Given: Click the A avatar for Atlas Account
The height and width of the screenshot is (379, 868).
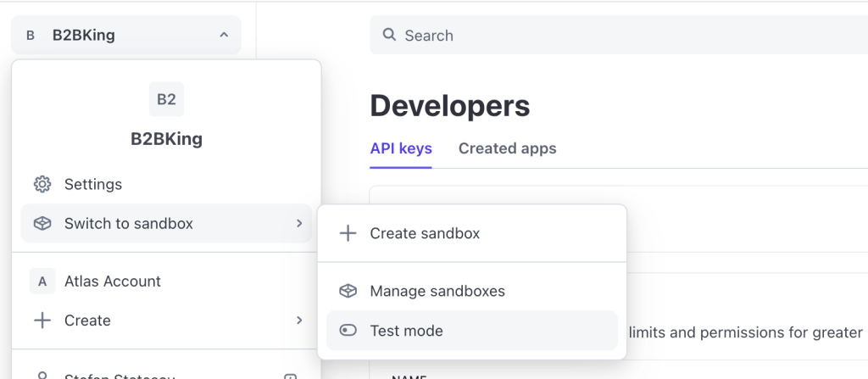Looking at the screenshot, I should [x=42, y=281].
